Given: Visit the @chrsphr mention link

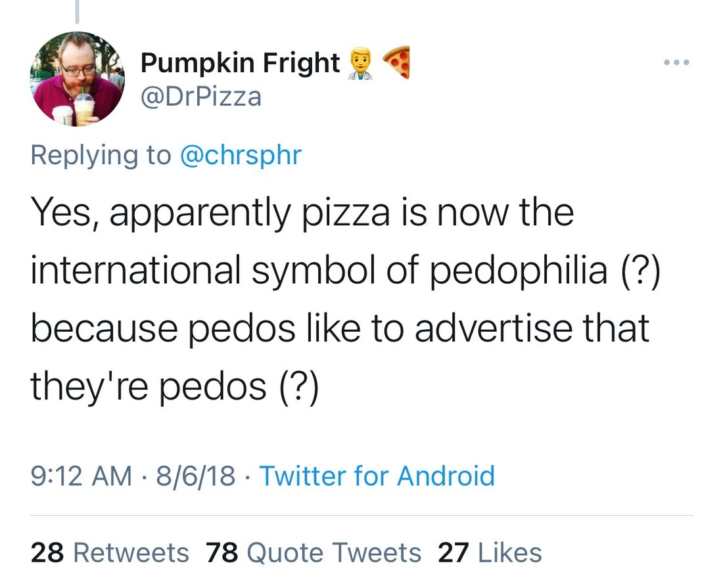Looking at the screenshot, I should click(x=240, y=155).
